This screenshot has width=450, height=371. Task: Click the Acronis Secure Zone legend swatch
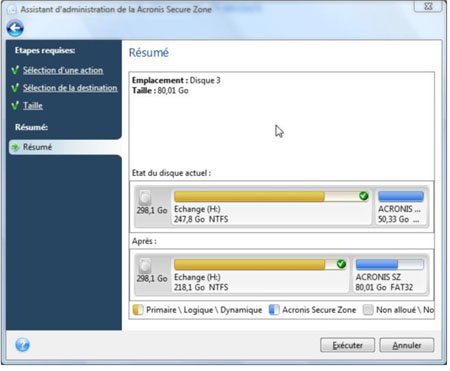(274, 310)
